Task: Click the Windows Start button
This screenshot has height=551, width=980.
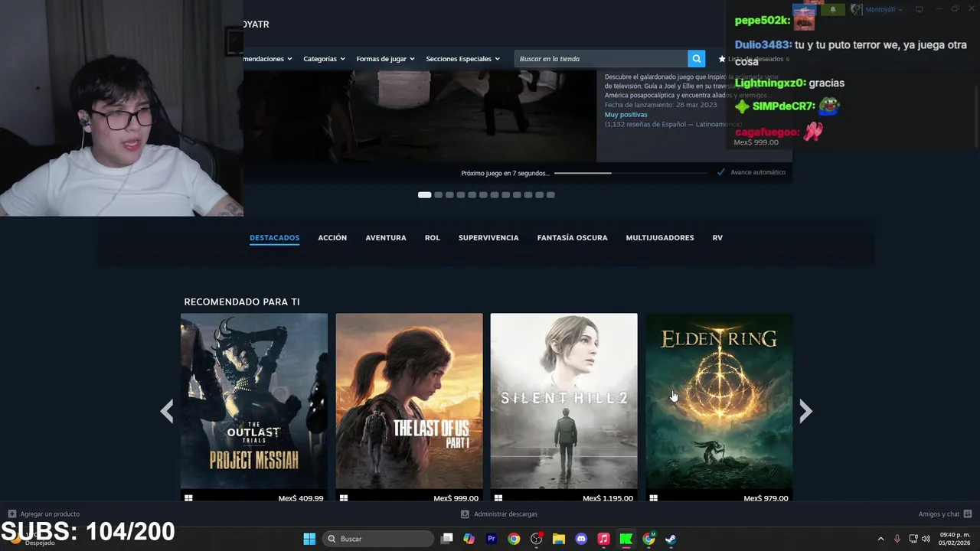Action: 309,539
